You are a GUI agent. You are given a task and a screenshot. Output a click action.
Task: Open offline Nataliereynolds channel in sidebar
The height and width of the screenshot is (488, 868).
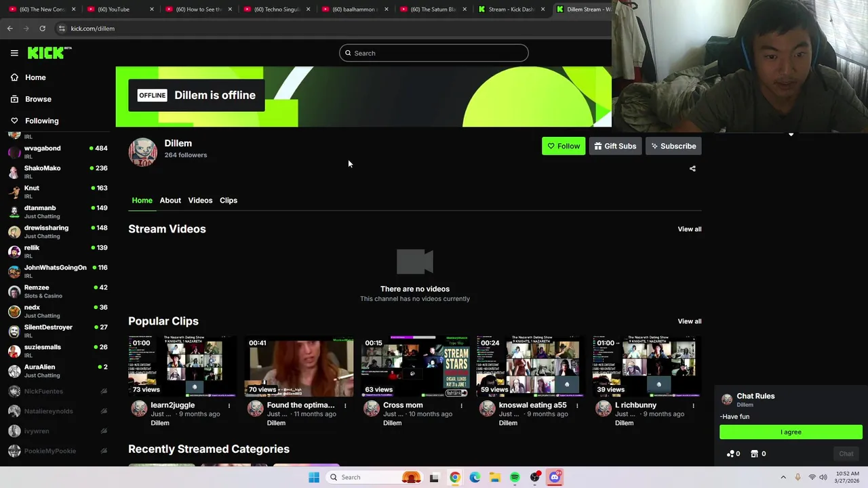pos(58,411)
